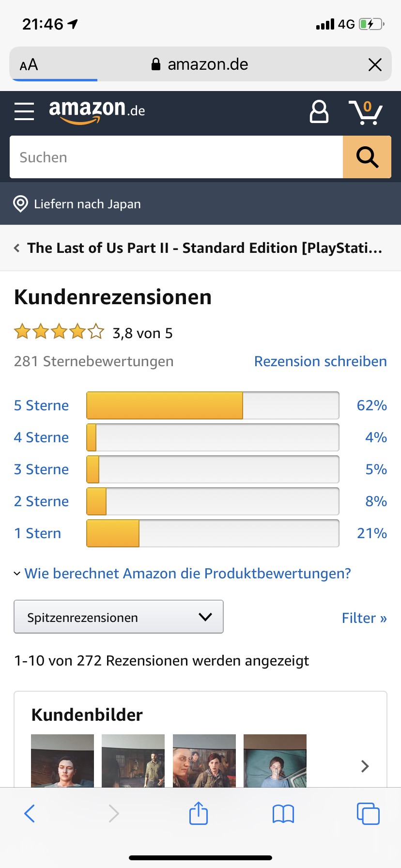This screenshot has height=868, width=401.
Task: Show next Kundenbilder with right chevron
Action: [365, 766]
